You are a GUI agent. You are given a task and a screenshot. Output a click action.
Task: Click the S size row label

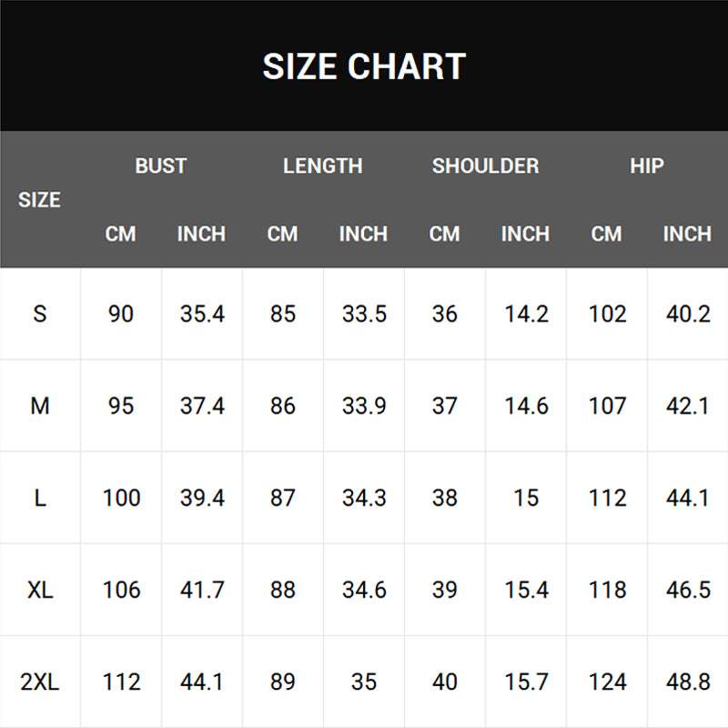pos(40,313)
